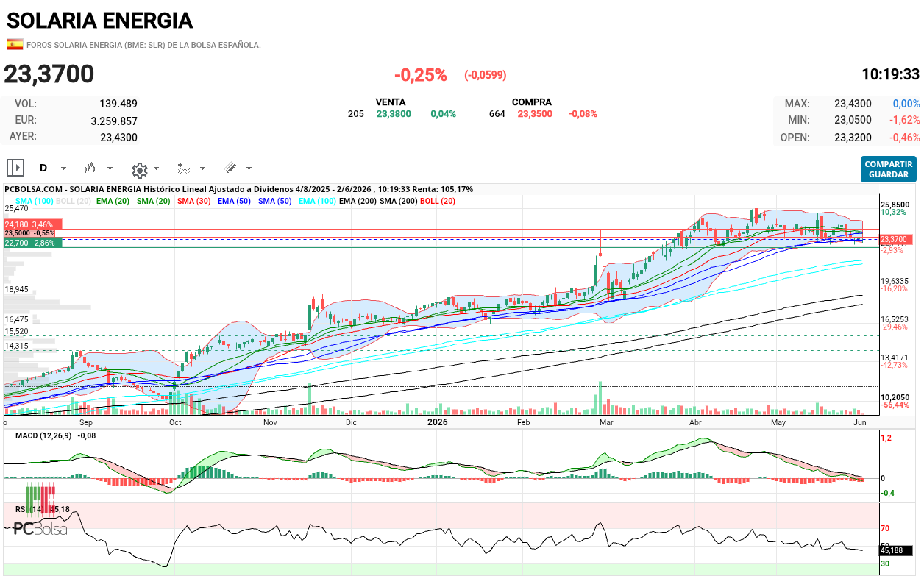924x576 pixels.
Task: Click the COMPRA volume 664
Action: [497, 114]
